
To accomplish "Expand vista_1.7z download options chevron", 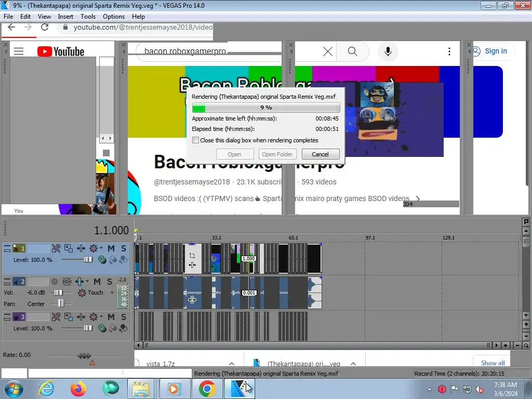I will [x=232, y=363].
